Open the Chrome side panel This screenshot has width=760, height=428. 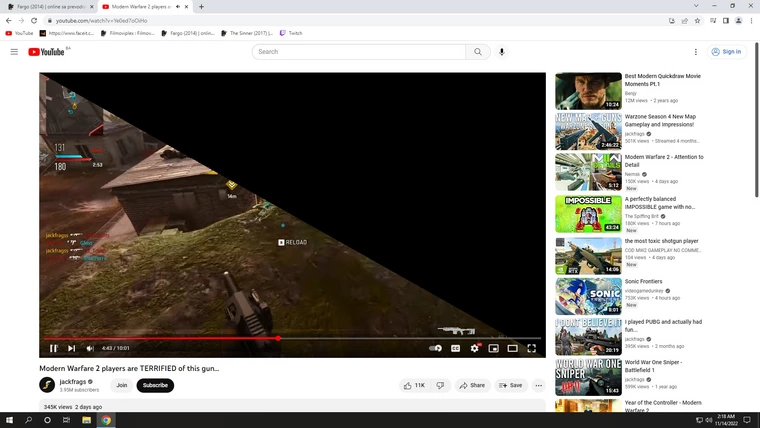[726, 20]
